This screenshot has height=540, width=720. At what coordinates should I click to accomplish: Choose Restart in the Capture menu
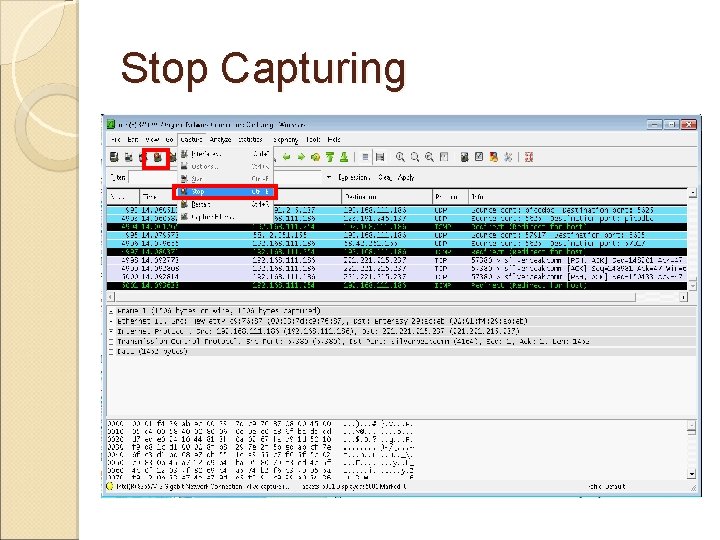coord(225,204)
